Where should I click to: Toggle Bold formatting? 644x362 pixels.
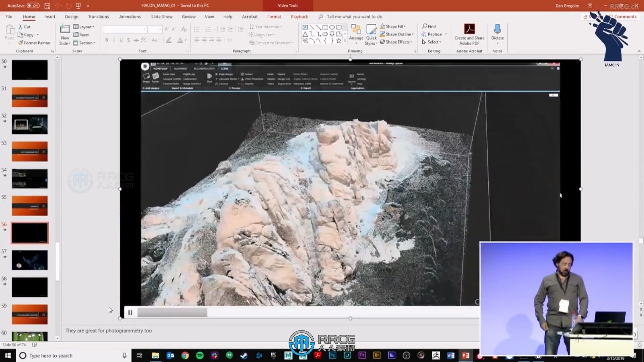(107, 40)
